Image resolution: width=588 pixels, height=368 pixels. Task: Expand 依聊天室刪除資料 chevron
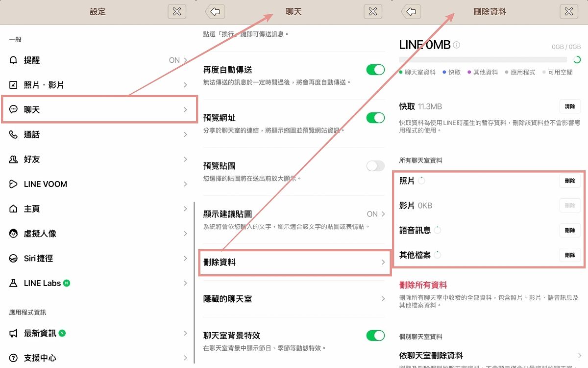click(579, 356)
